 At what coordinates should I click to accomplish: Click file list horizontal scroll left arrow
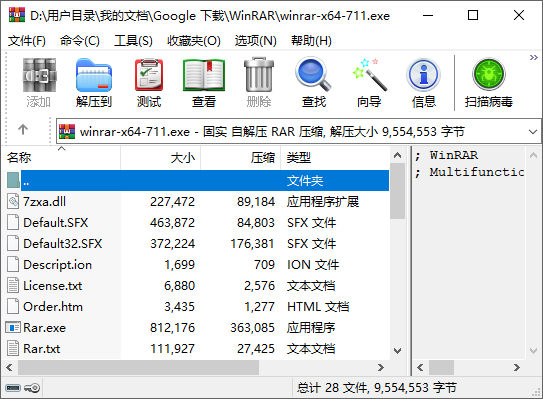point(9,367)
